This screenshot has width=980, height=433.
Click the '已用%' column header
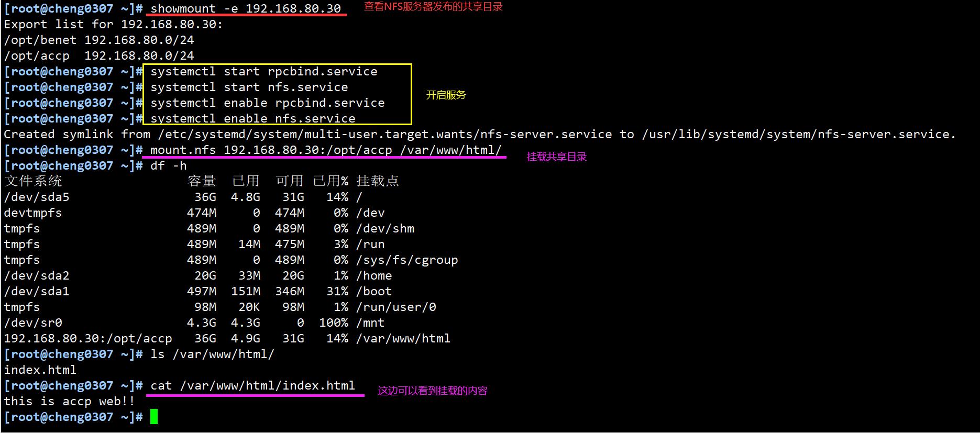pyautogui.click(x=331, y=181)
